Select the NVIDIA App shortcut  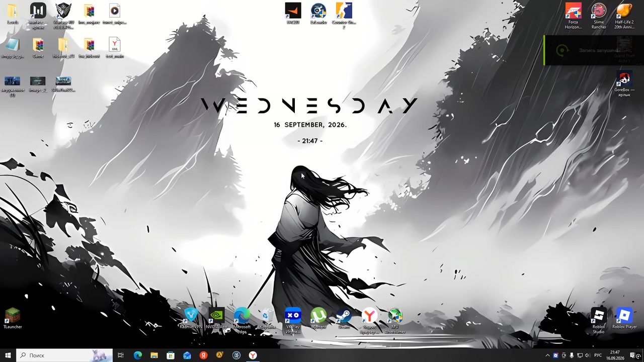coord(216,319)
